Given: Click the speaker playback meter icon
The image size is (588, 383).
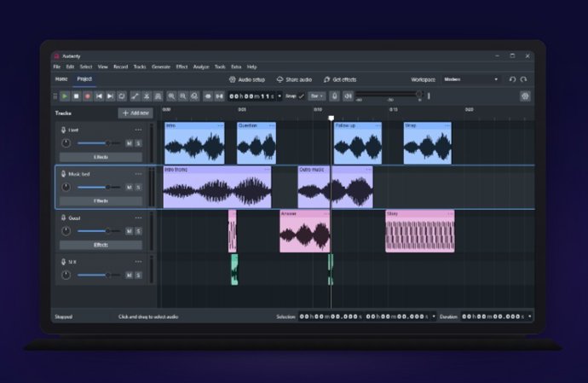Looking at the screenshot, I should (x=348, y=96).
